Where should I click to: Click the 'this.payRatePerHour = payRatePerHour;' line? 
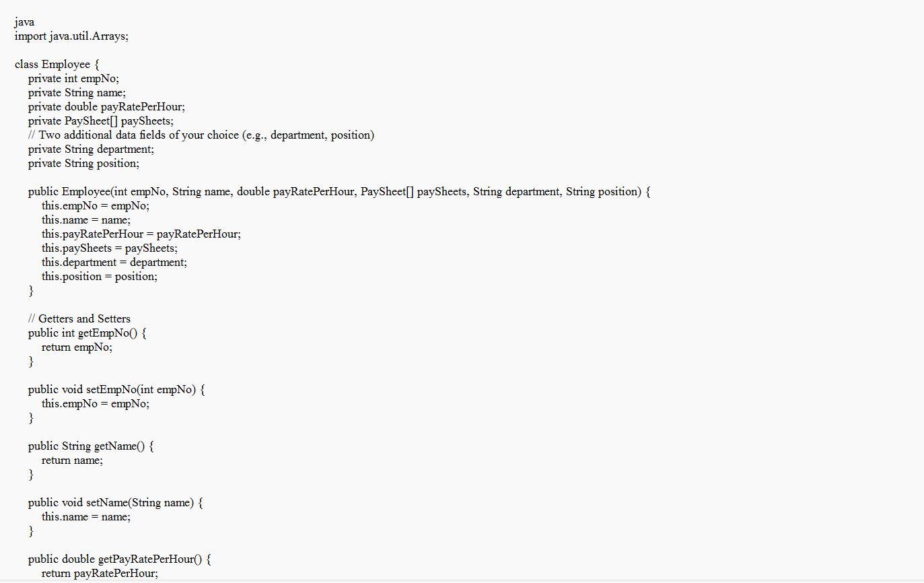pos(141,234)
